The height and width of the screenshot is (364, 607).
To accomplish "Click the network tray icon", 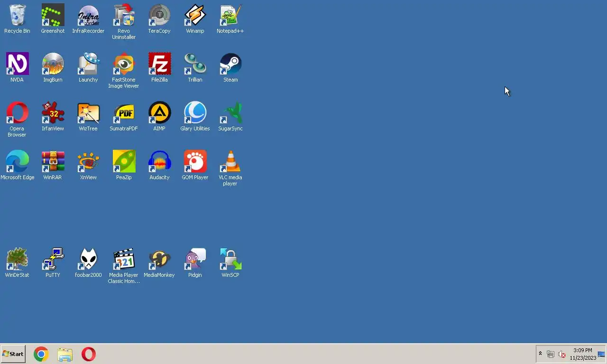I will pyautogui.click(x=551, y=354).
